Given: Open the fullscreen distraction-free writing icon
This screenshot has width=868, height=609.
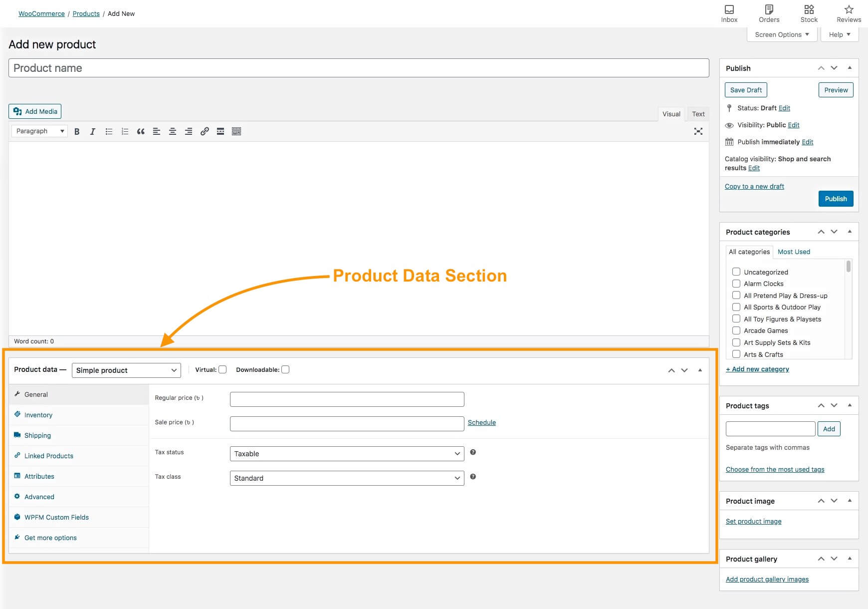Looking at the screenshot, I should [x=698, y=131].
